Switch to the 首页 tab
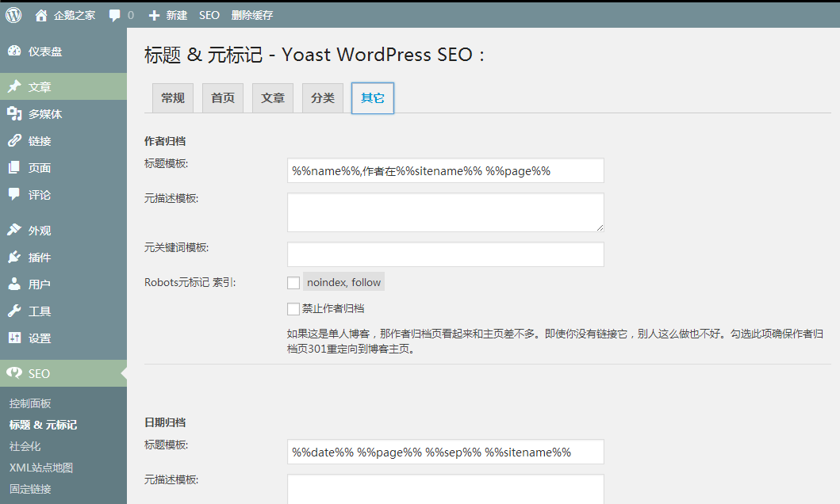The width and height of the screenshot is (840, 504). coord(223,98)
